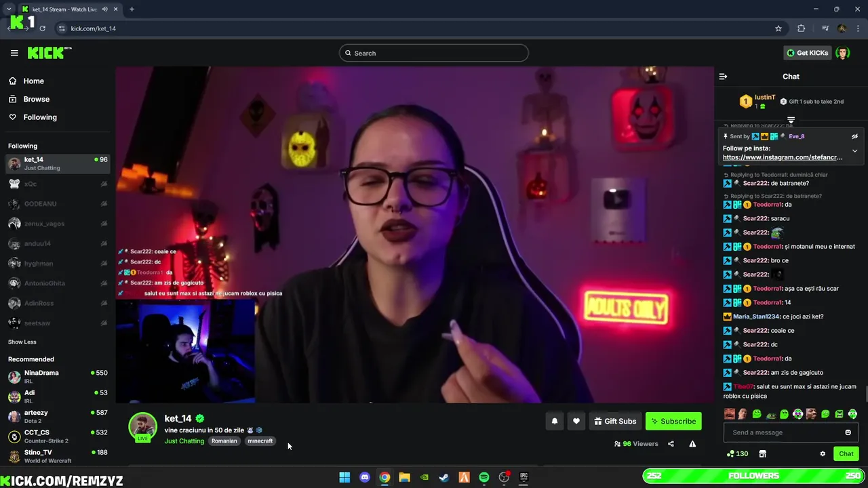Open the pinned Instagram link
This screenshot has height=488, width=868.
783,157
